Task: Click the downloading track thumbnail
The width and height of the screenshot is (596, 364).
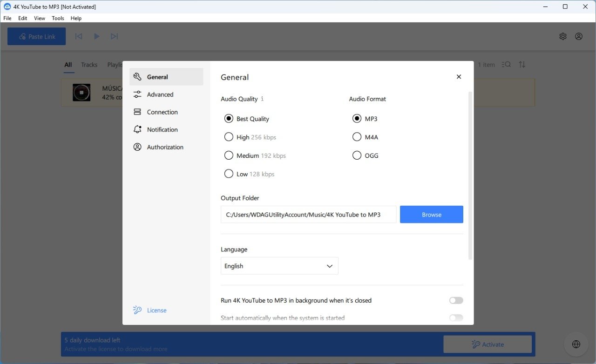Action: (81, 92)
